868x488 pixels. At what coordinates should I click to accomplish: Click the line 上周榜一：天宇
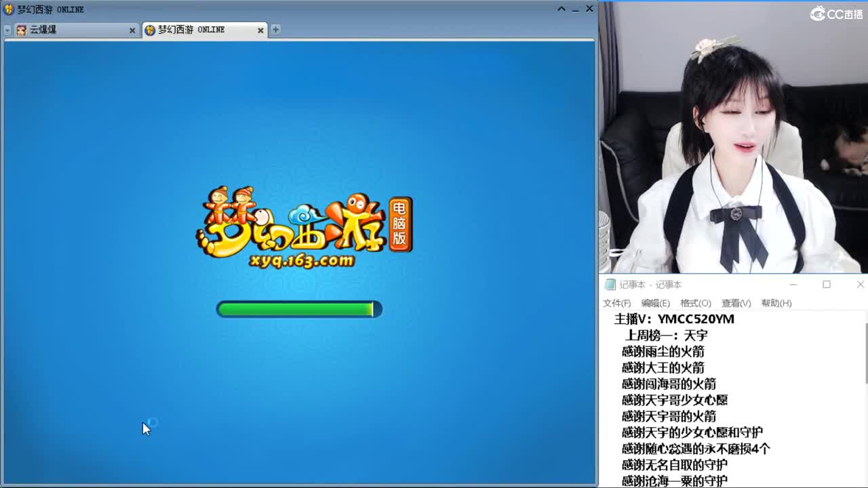(666, 335)
